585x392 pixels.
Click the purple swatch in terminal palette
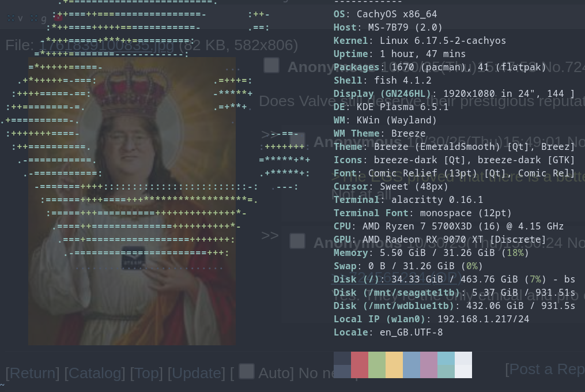pos(429,365)
